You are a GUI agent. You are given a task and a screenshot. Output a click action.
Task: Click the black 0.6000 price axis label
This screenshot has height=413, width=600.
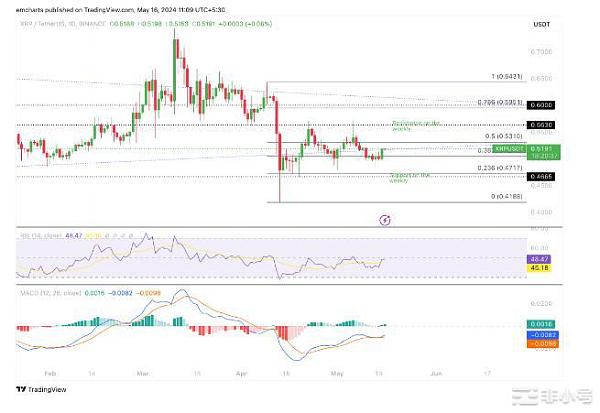point(541,105)
